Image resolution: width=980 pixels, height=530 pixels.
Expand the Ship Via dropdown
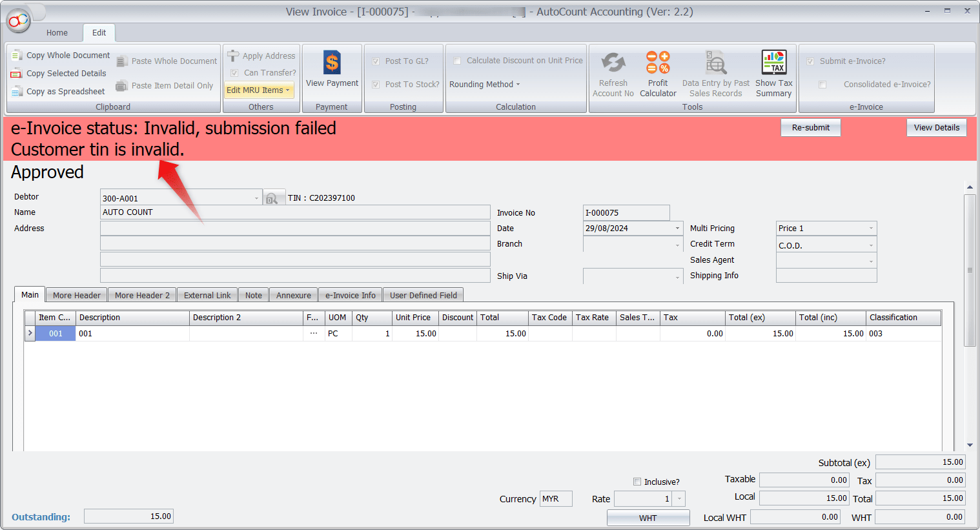point(677,276)
